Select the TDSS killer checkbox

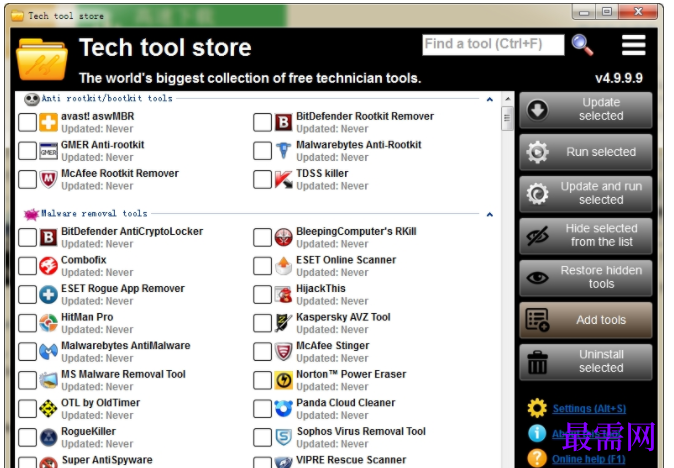point(262,180)
